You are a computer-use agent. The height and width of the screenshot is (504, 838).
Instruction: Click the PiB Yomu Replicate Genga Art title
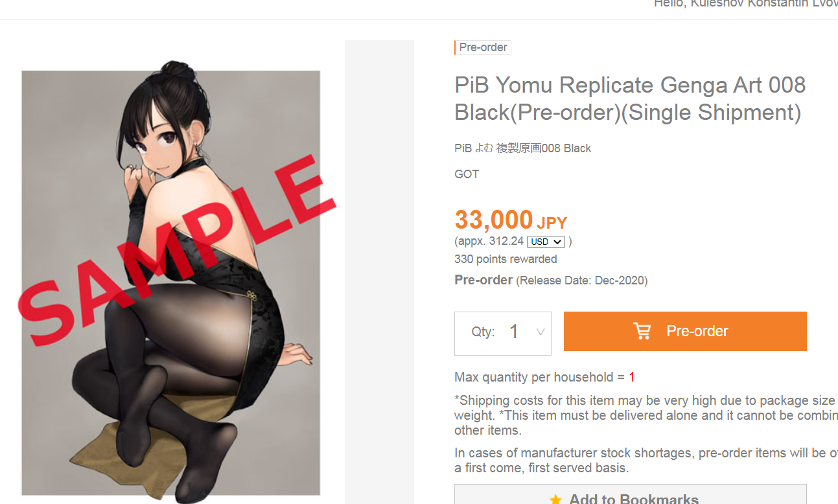tap(630, 98)
